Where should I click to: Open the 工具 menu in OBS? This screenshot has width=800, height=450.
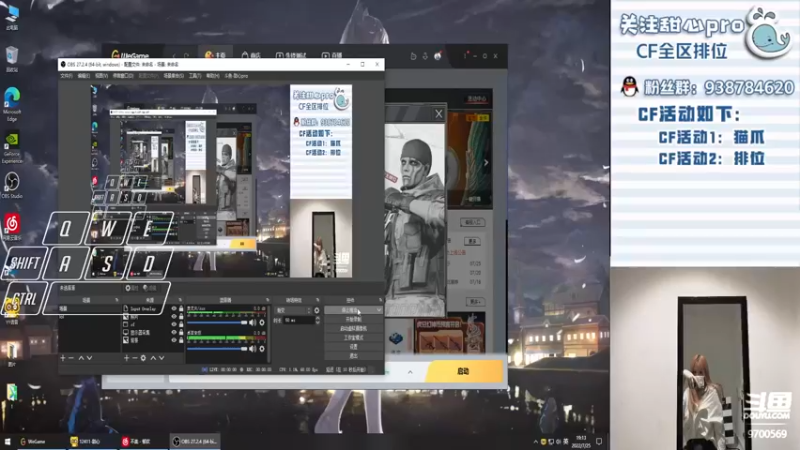tap(195, 76)
